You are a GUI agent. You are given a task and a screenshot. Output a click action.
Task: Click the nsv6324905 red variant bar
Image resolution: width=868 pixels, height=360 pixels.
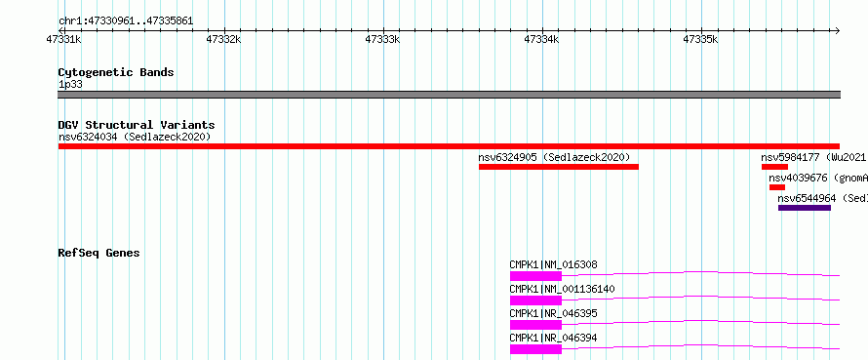click(559, 167)
